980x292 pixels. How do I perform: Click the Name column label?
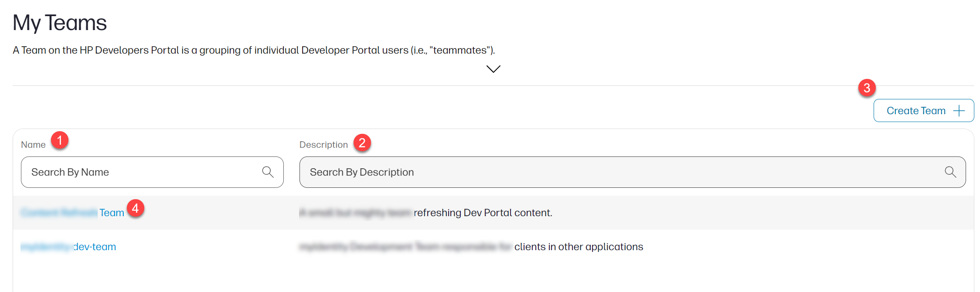[x=33, y=145]
